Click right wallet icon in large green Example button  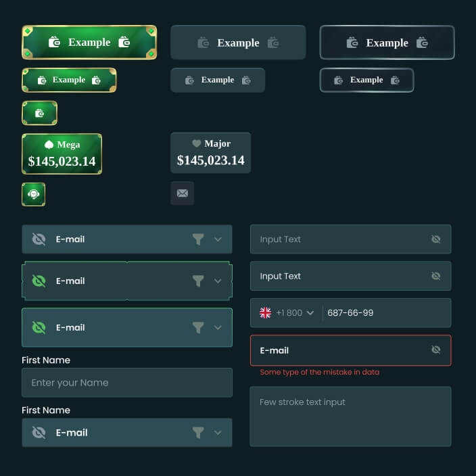(124, 42)
